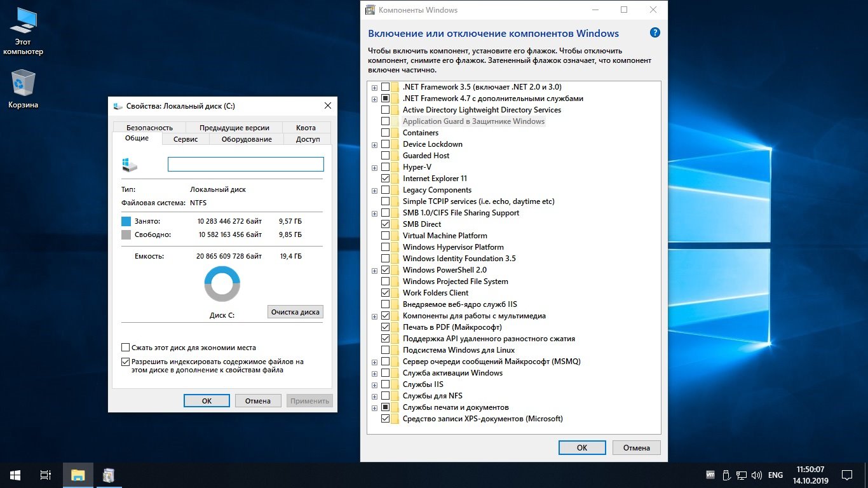Check Сжать этот диск для экономии места

point(125,348)
